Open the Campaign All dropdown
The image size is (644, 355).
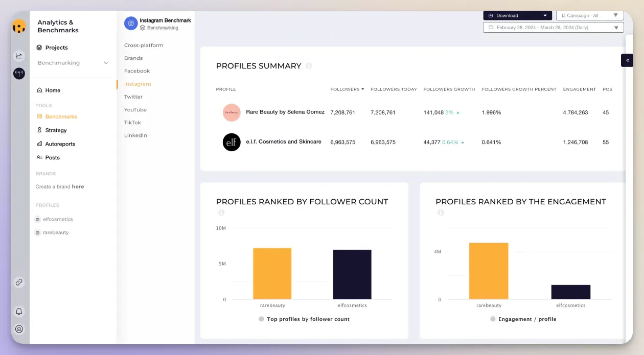[590, 15]
